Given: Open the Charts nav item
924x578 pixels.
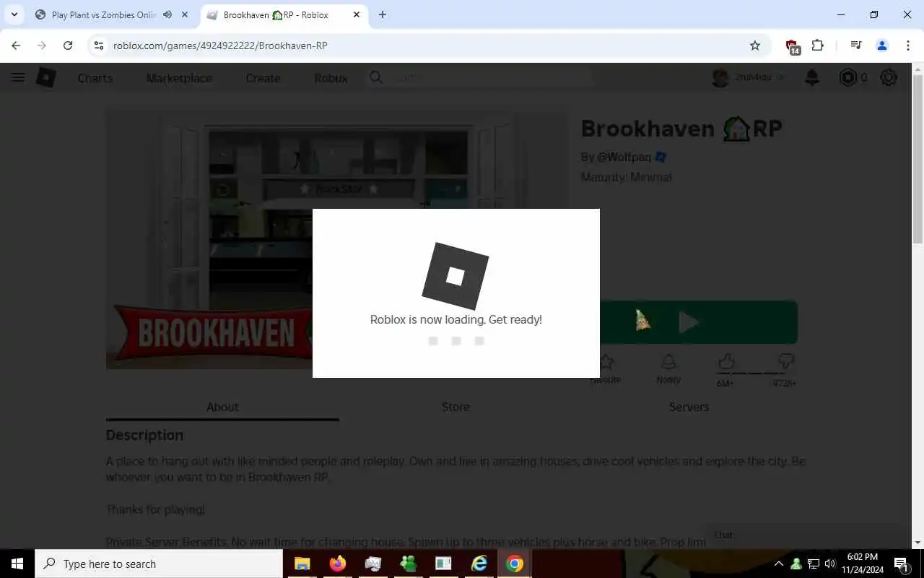Looking at the screenshot, I should 95,78.
